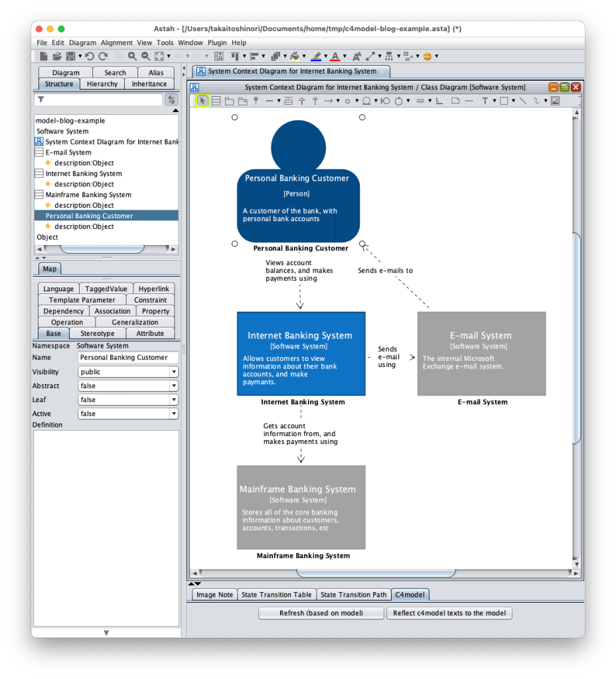Activate the selection arrow tool
The image size is (616, 679).
pos(203,101)
